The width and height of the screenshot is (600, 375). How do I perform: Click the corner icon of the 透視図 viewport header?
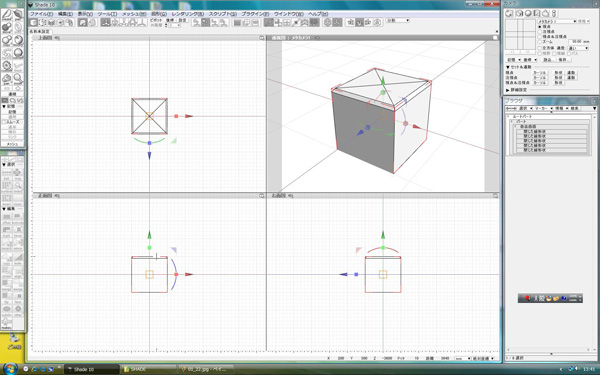click(495, 38)
